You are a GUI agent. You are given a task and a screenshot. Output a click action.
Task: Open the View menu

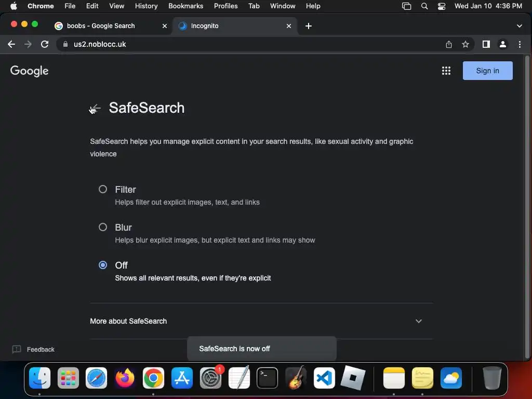click(x=116, y=6)
